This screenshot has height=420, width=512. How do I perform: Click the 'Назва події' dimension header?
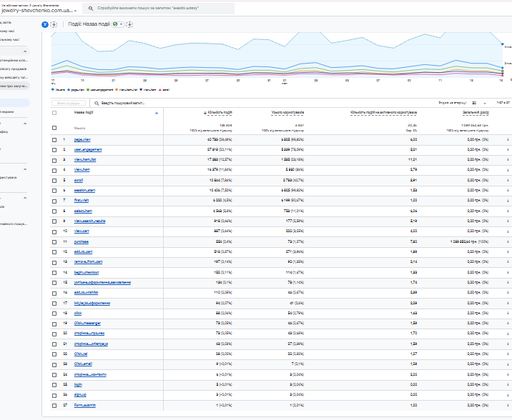click(x=84, y=113)
